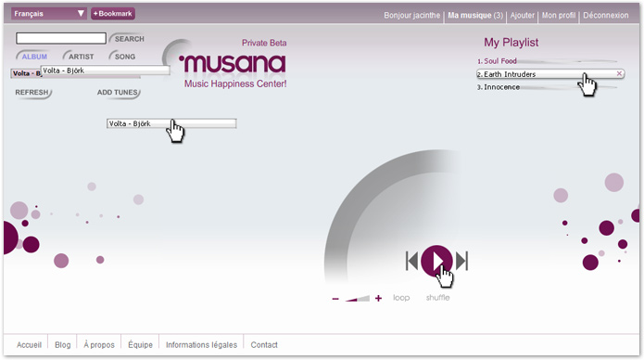Open Ma musique (3) menu item

[x=475, y=15]
